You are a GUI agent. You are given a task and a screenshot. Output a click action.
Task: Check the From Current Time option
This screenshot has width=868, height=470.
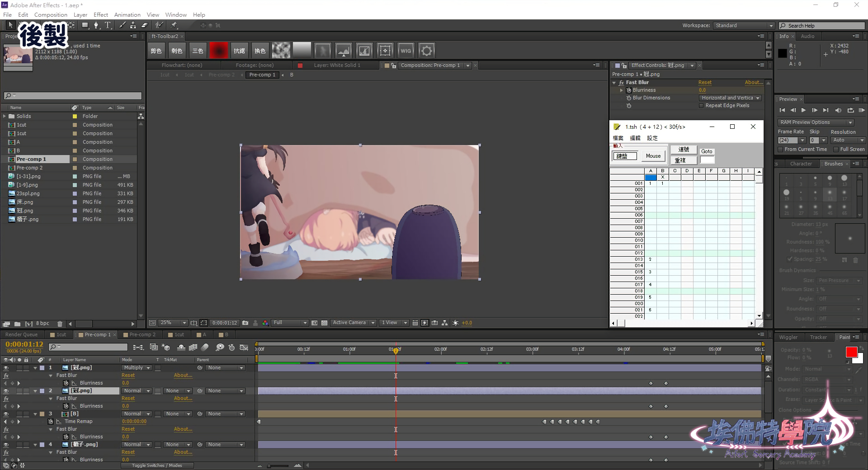pyautogui.click(x=780, y=150)
